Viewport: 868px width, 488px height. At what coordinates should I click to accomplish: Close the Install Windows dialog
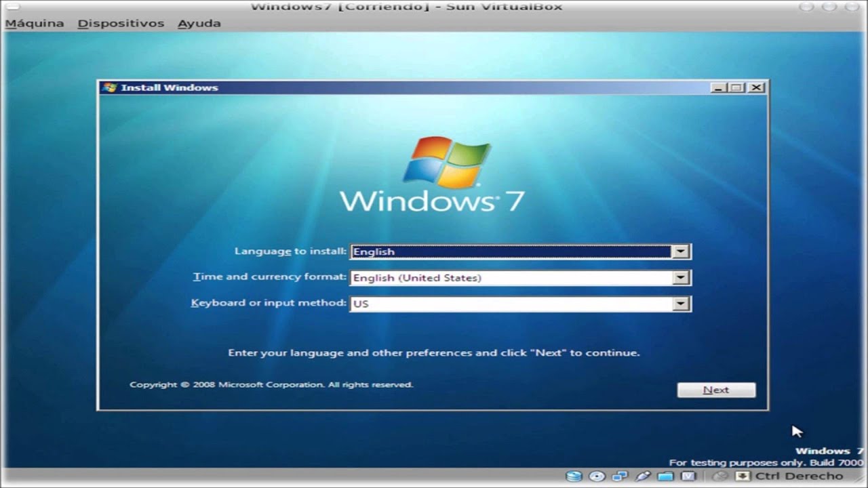point(757,87)
